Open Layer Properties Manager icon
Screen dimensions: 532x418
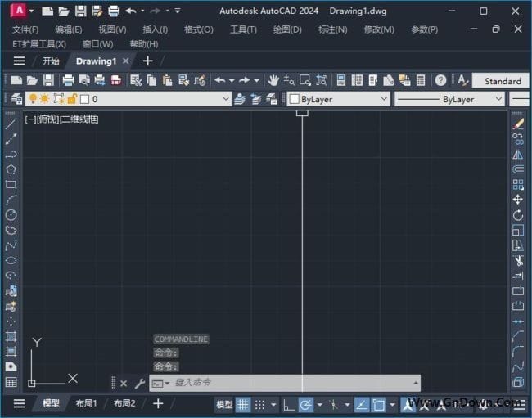pyautogui.click(x=16, y=99)
